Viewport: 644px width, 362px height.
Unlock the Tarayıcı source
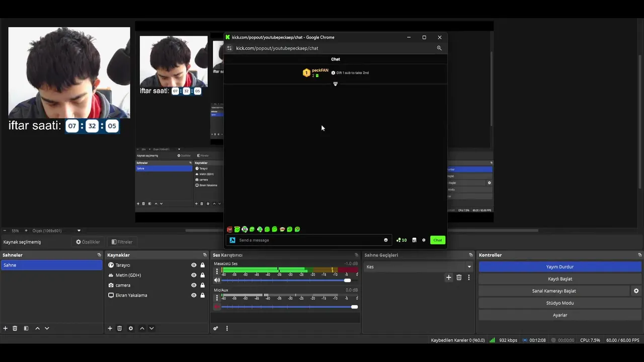click(x=202, y=265)
